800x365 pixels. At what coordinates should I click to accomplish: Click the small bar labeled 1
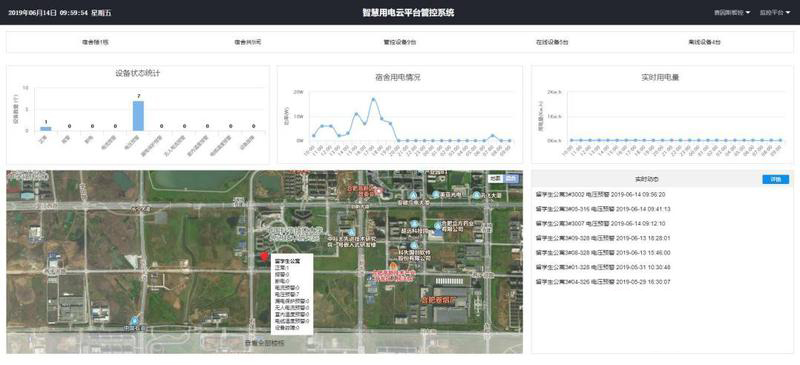click(46, 129)
